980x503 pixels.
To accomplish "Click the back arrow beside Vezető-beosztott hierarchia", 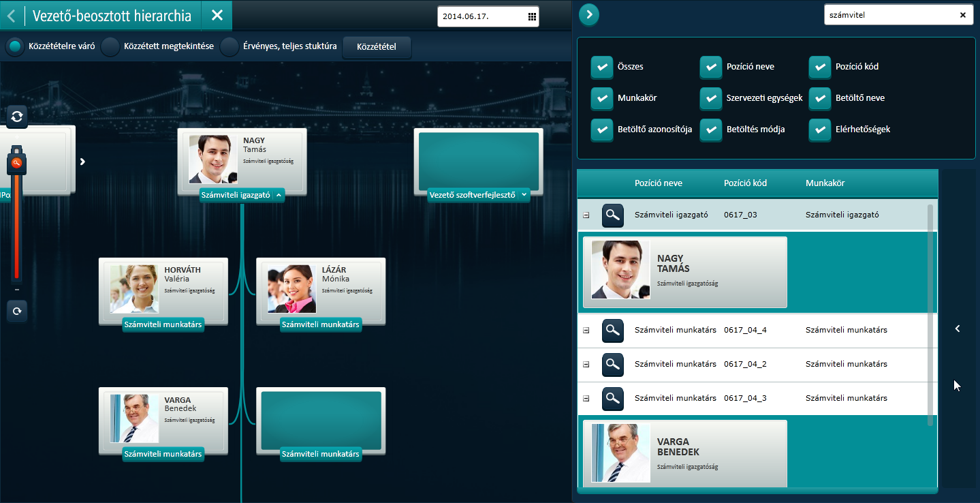I will 12,16.
